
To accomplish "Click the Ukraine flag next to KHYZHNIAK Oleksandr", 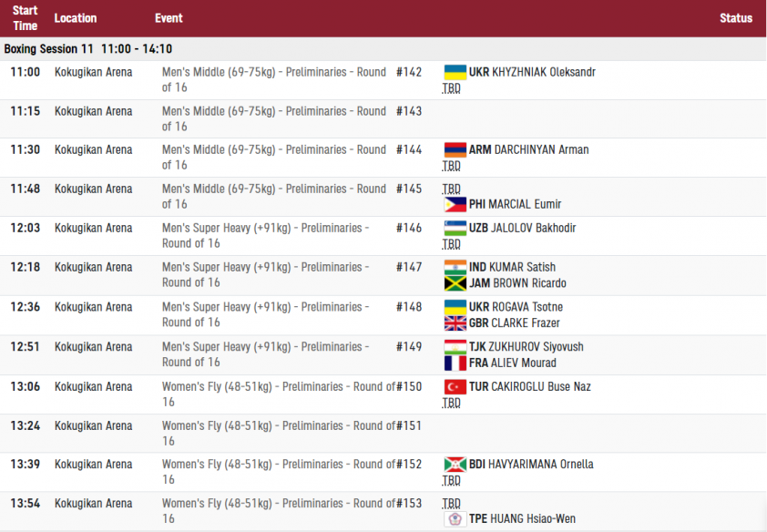I will tap(455, 72).
